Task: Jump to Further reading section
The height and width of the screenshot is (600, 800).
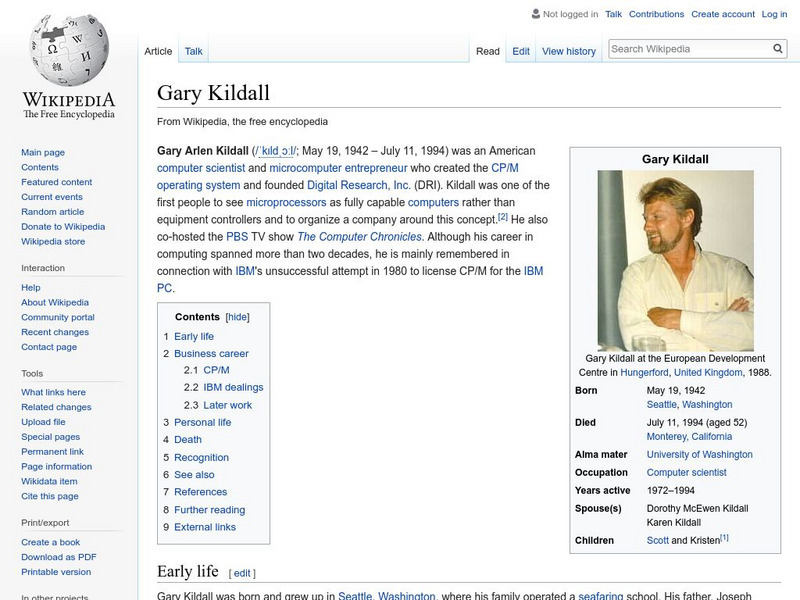Action: click(209, 510)
